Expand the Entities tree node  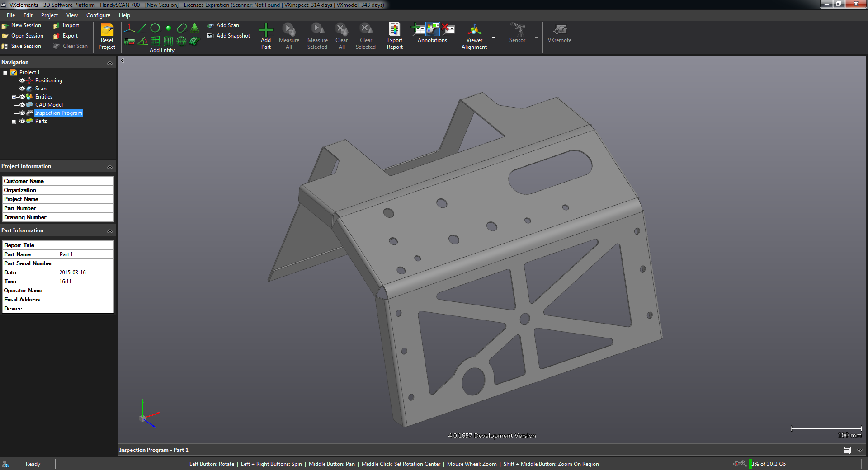[x=14, y=97]
